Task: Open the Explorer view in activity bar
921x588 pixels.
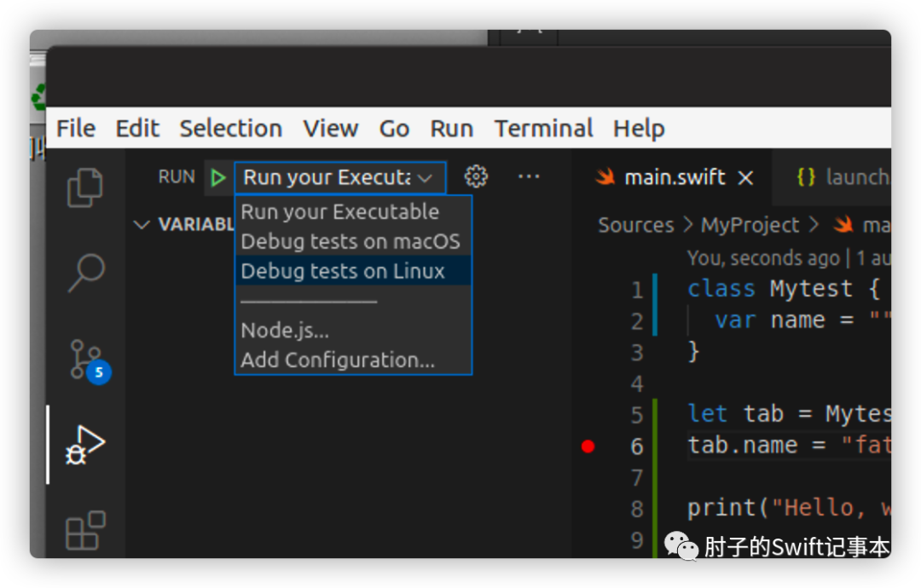Action: [x=85, y=188]
